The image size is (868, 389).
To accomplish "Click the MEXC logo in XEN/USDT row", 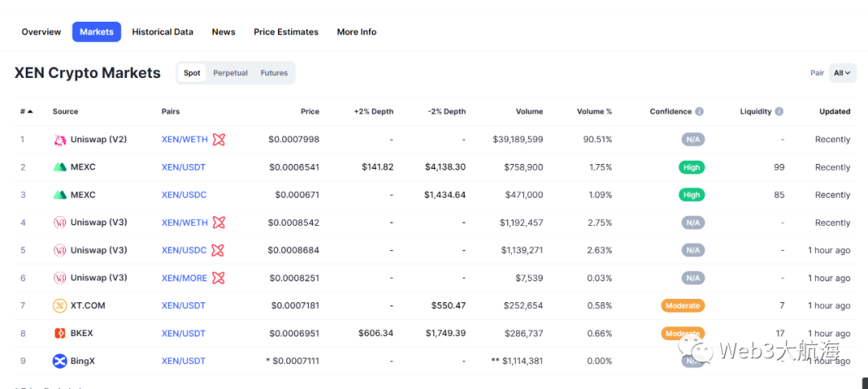I will (59, 167).
